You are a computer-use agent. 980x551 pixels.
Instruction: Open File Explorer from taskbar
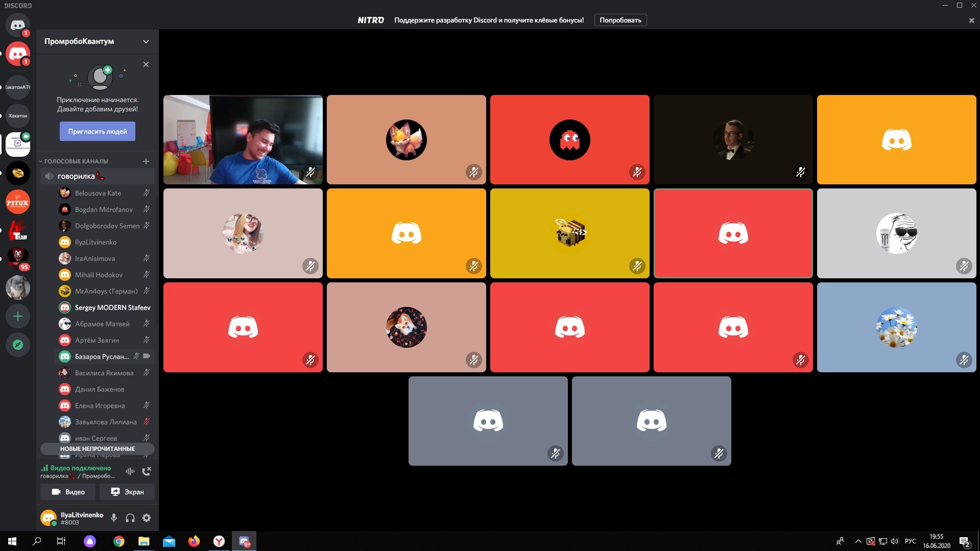click(144, 541)
